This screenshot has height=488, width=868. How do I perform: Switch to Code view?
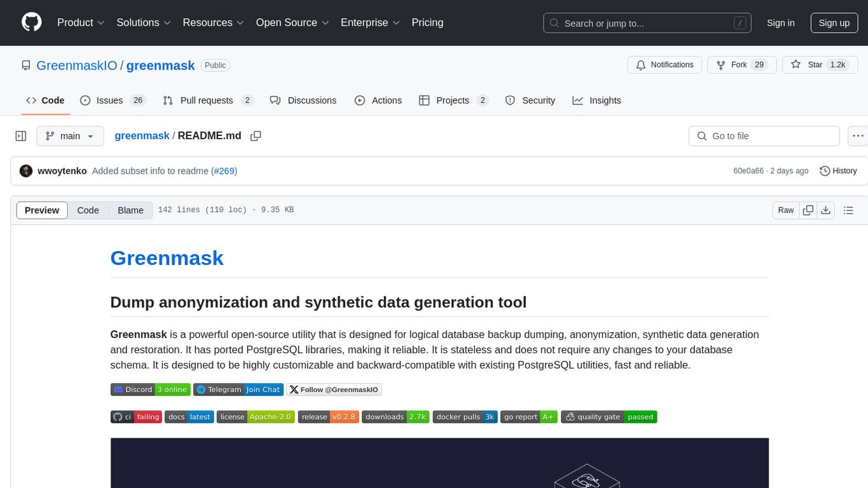(88, 210)
